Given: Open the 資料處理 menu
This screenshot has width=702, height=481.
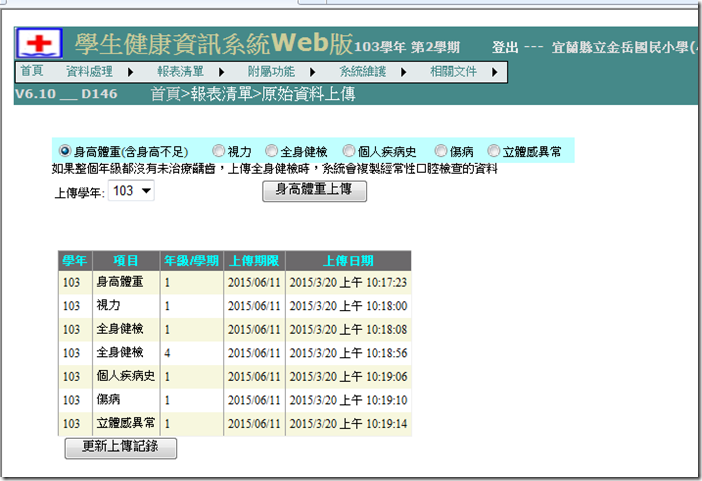Looking at the screenshot, I should (90, 71).
